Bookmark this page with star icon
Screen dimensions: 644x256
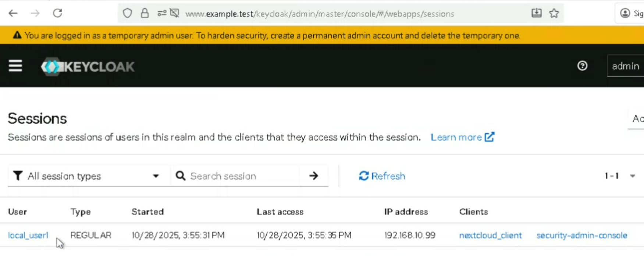click(x=554, y=14)
